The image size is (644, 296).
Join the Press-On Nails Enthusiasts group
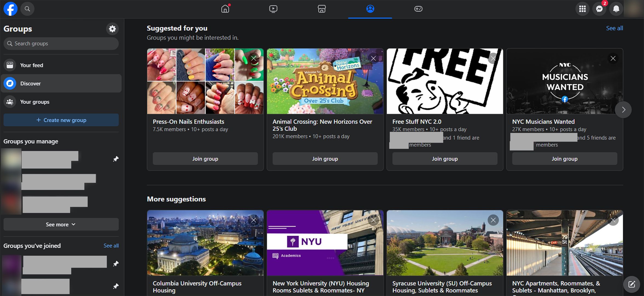click(205, 159)
